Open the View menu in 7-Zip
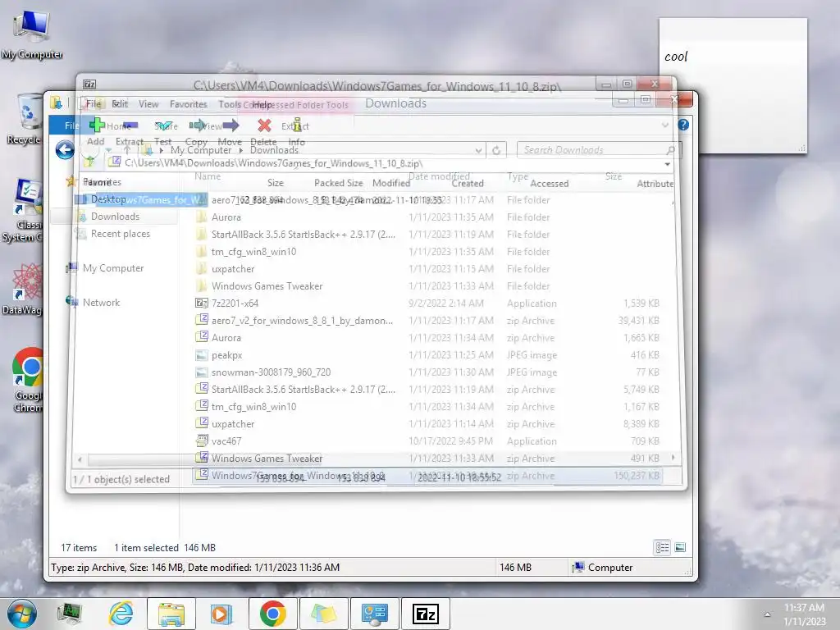The height and width of the screenshot is (630, 840). [148, 104]
